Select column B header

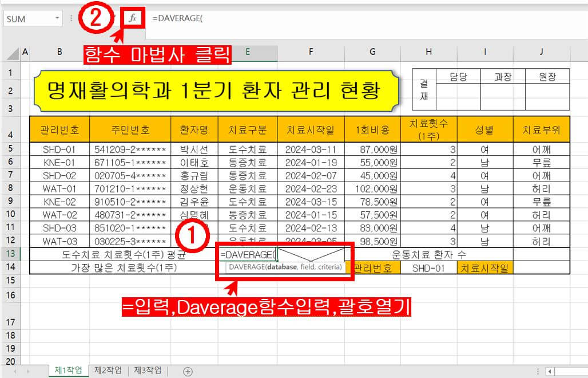coord(59,52)
